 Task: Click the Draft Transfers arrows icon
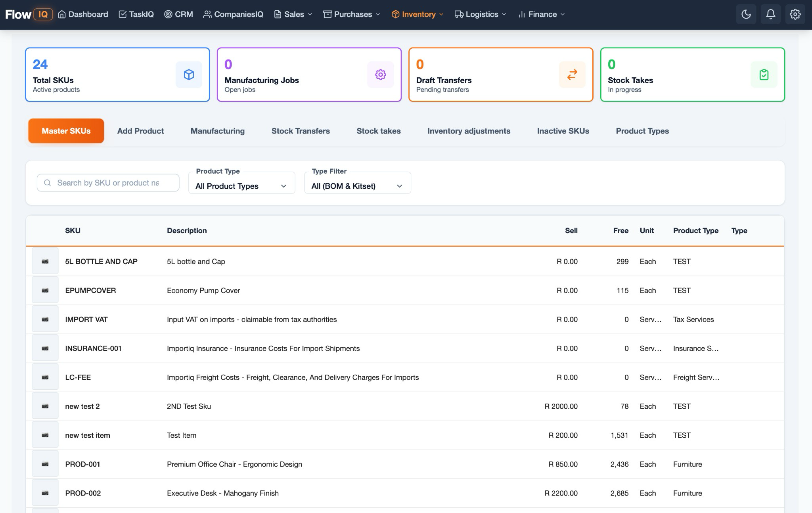[x=572, y=75]
